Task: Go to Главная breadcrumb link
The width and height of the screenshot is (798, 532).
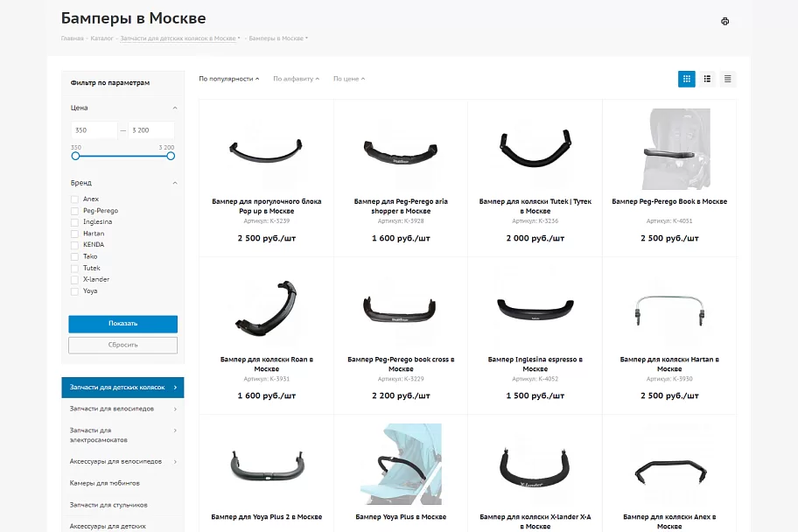Action: [x=73, y=38]
